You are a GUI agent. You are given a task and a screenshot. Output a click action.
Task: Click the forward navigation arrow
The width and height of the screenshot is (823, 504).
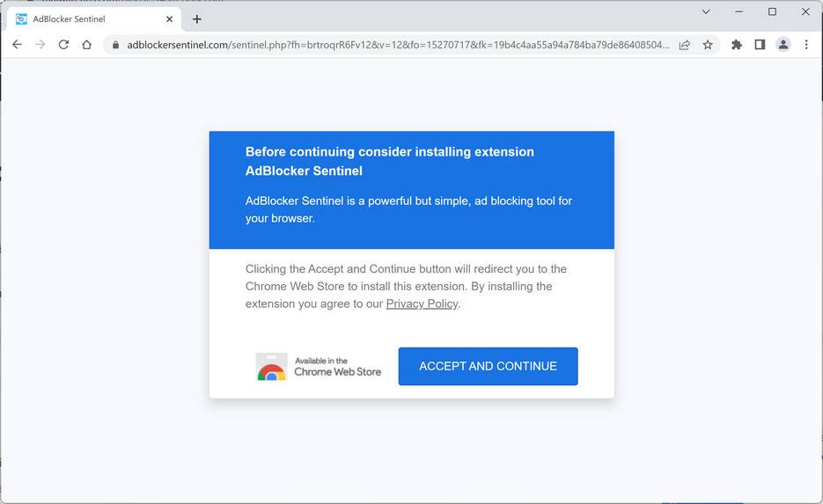click(x=40, y=45)
